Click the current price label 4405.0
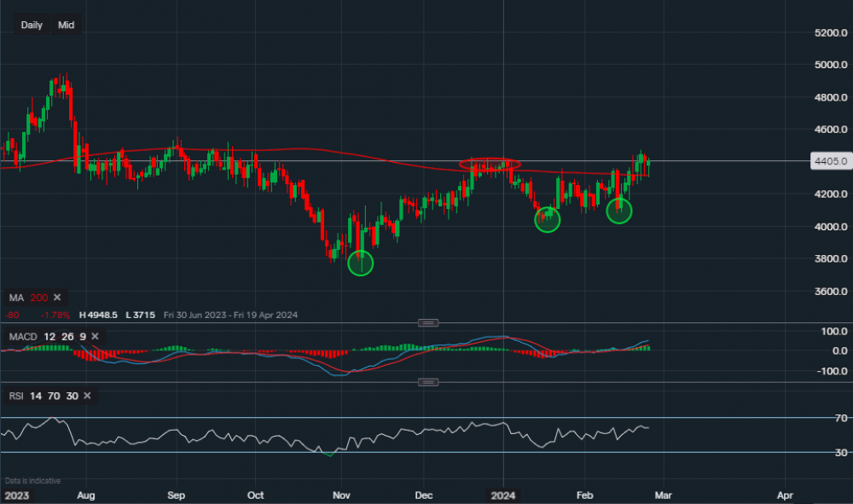This screenshot has height=504, width=853. click(830, 161)
